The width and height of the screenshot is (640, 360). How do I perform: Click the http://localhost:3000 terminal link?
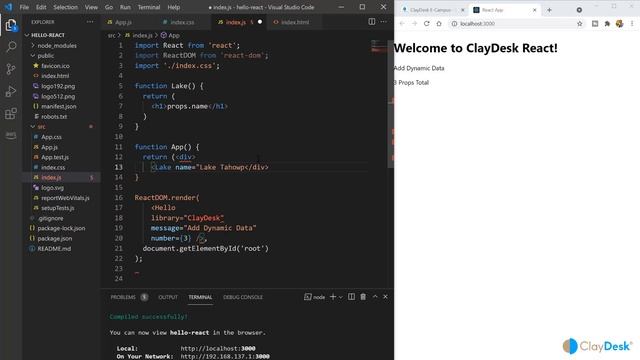pyautogui.click(x=218, y=349)
